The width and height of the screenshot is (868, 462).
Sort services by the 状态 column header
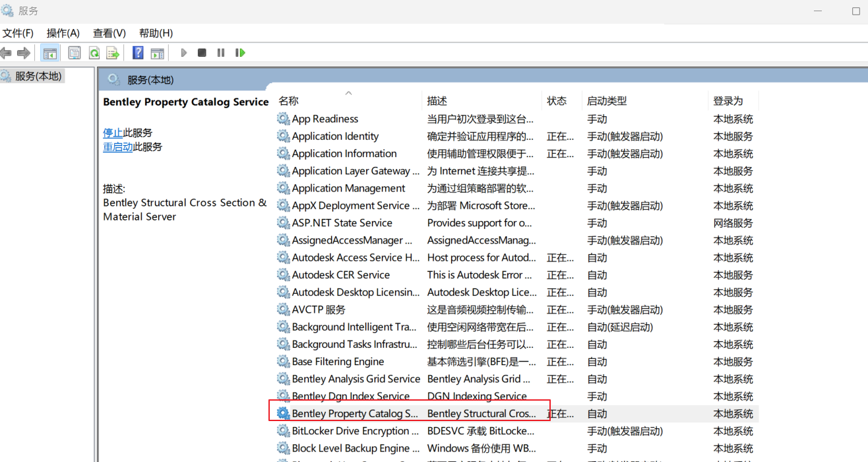coord(557,101)
